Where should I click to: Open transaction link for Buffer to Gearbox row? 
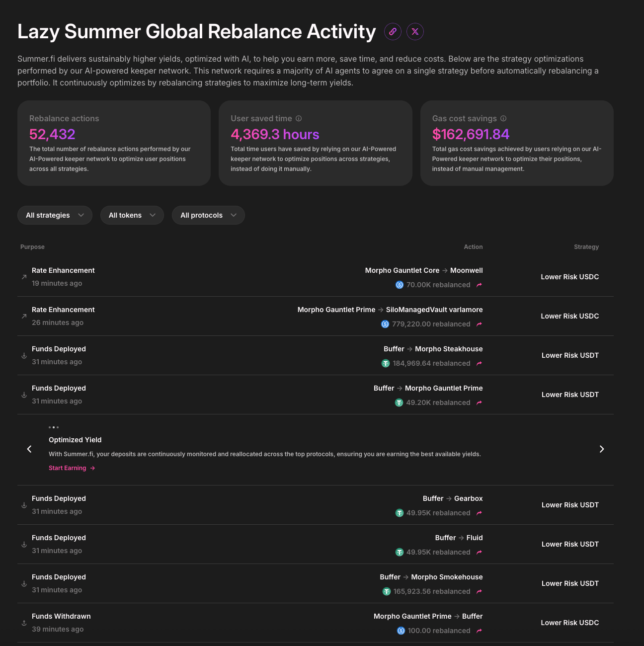click(x=479, y=513)
